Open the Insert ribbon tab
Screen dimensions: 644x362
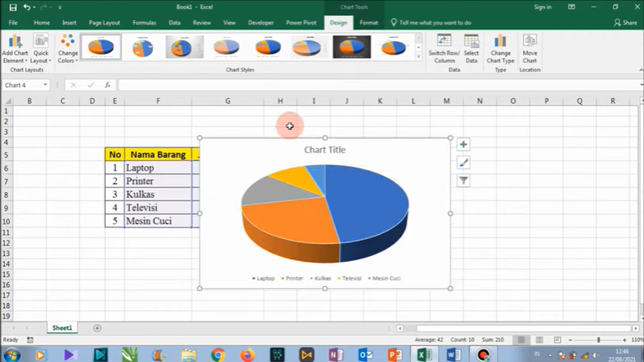(69, 23)
